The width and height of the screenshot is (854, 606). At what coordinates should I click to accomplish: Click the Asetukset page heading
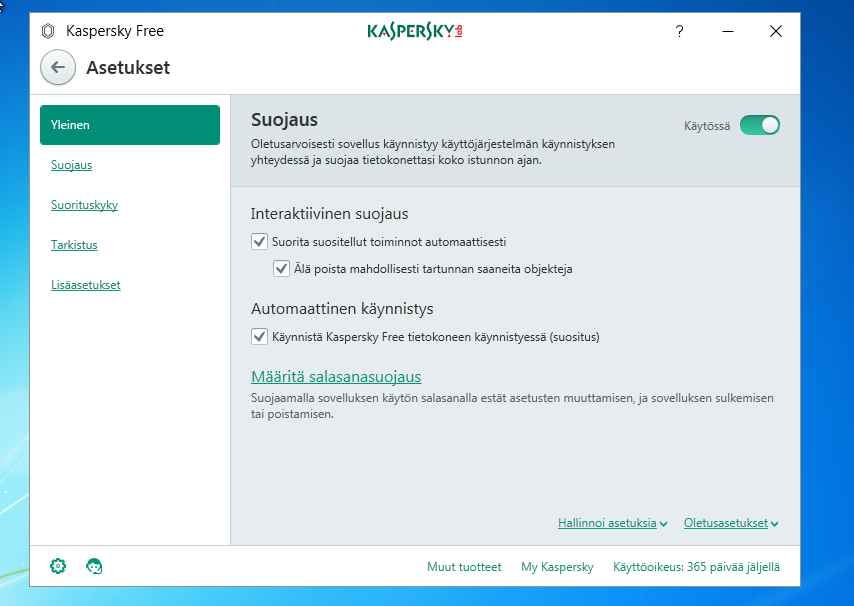129,68
